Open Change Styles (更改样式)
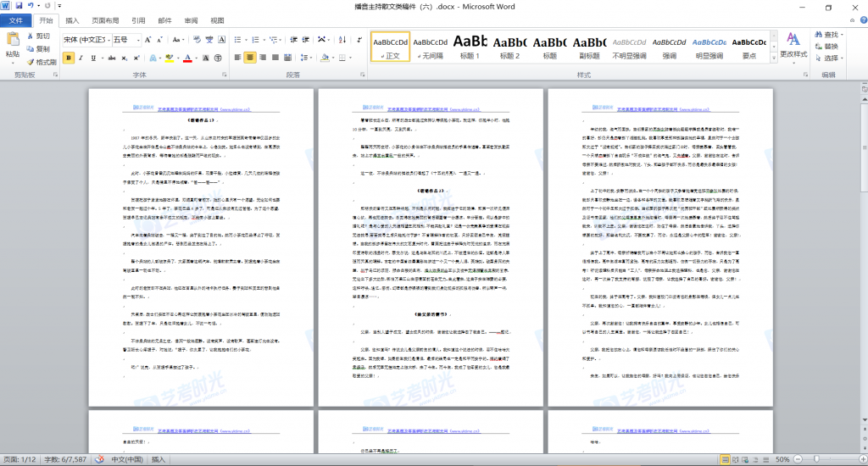 tap(793, 44)
